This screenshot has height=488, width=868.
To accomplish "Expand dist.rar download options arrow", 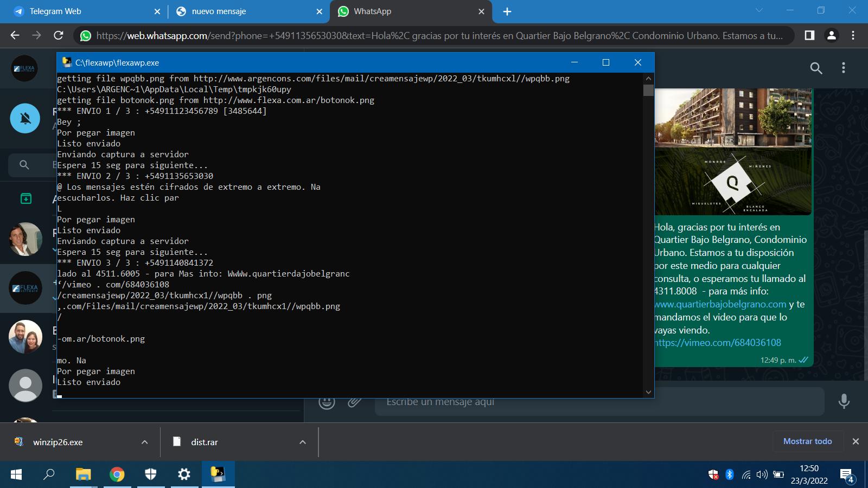I will tap(303, 442).
